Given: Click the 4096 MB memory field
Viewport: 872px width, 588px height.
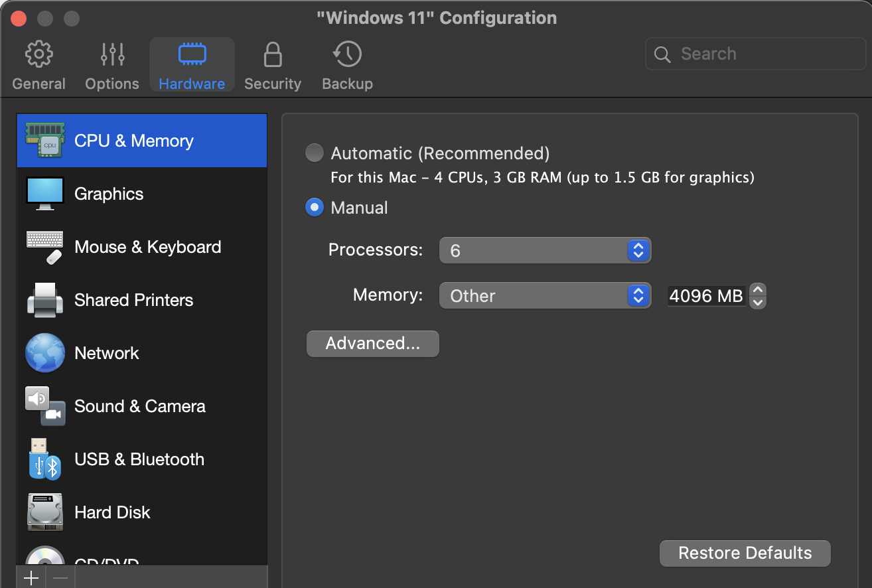Looking at the screenshot, I should tap(705, 295).
